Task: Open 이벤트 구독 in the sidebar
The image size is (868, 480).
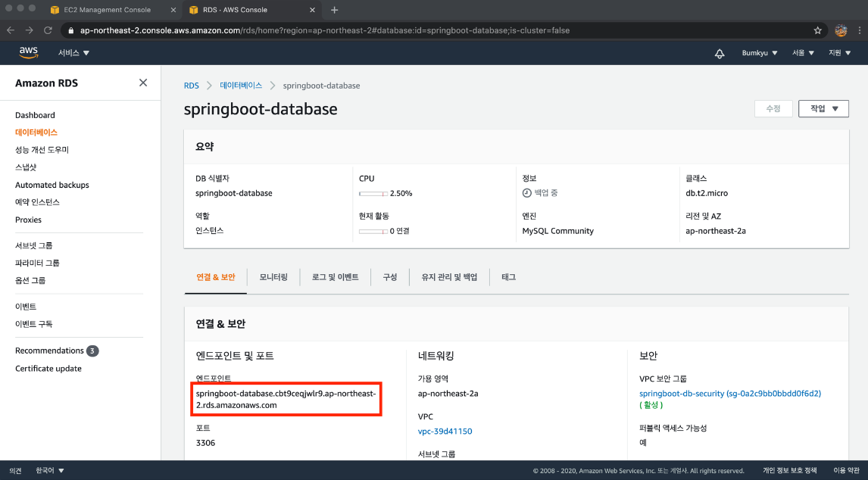Action: coord(34,324)
